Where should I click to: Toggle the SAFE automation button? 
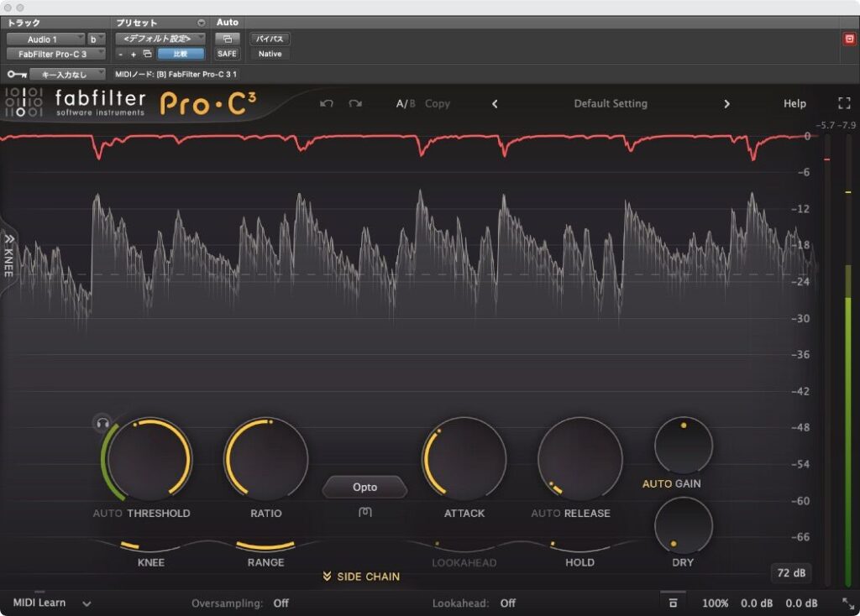click(227, 54)
